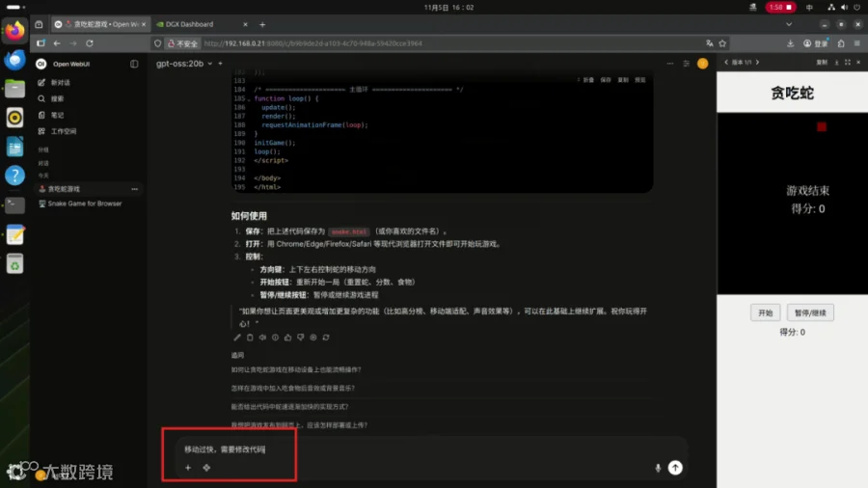Go to next artifact version
The image size is (868, 488).
point(758,63)
